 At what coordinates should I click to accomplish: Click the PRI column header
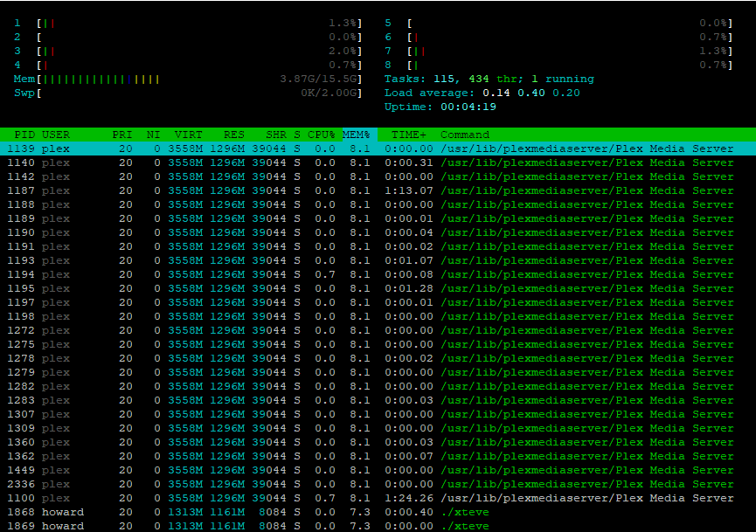point(122,135)
